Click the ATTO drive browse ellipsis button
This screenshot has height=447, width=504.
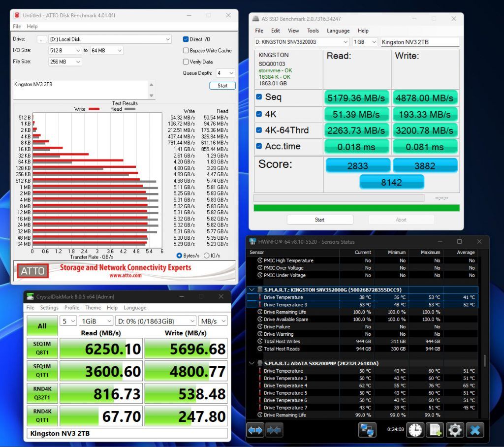(x=41, y=39)
